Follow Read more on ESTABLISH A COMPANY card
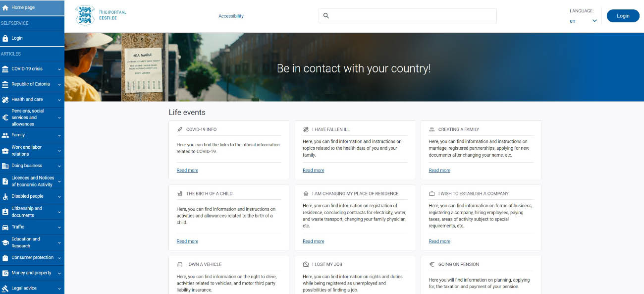 (x=439, y=241)
